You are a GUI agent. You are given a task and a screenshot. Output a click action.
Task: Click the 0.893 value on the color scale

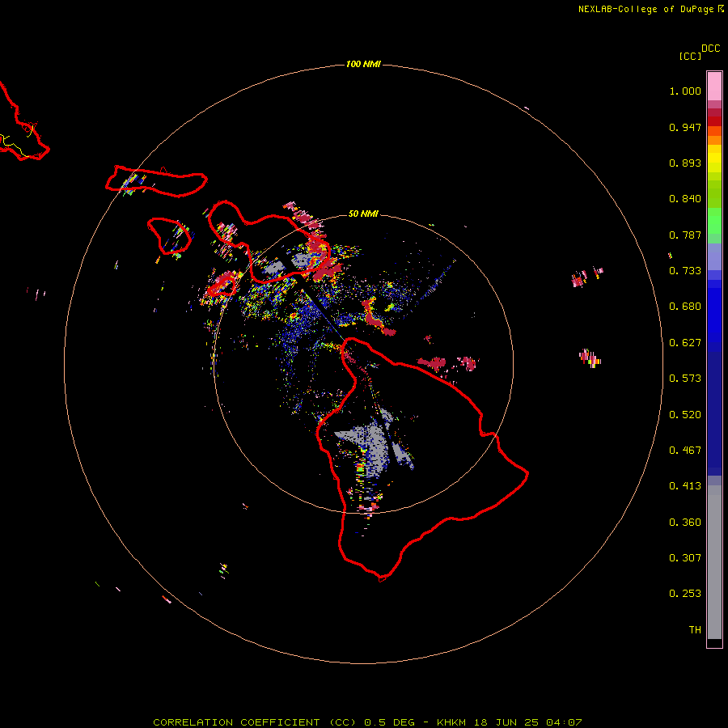[x=685, y=163]
